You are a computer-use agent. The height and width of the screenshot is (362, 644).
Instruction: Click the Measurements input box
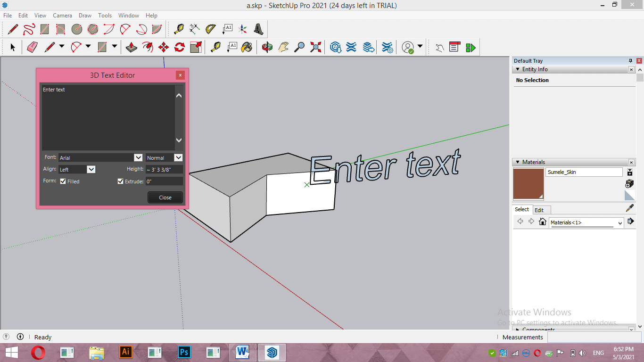pyautogui.click(x=594, y=337)
